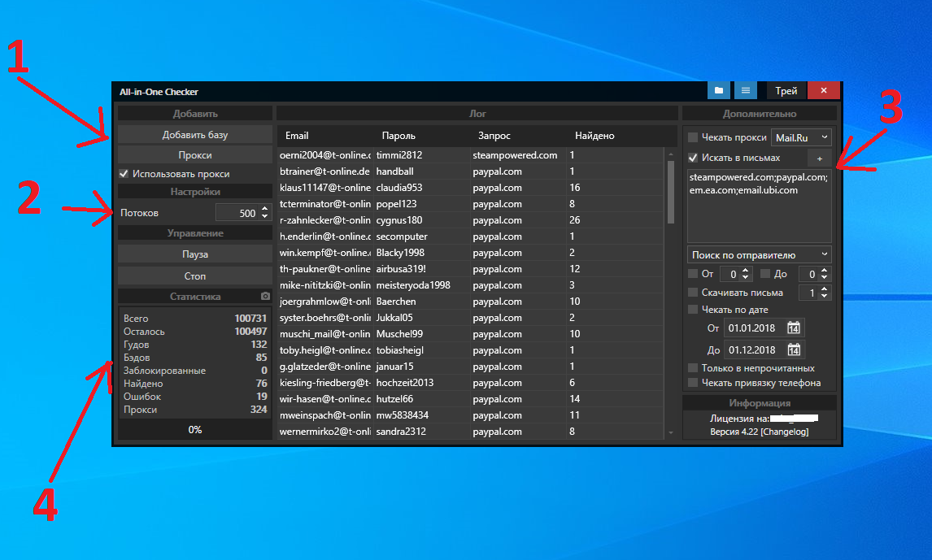Select log row th-paukner@t-online

coord(470,269)
